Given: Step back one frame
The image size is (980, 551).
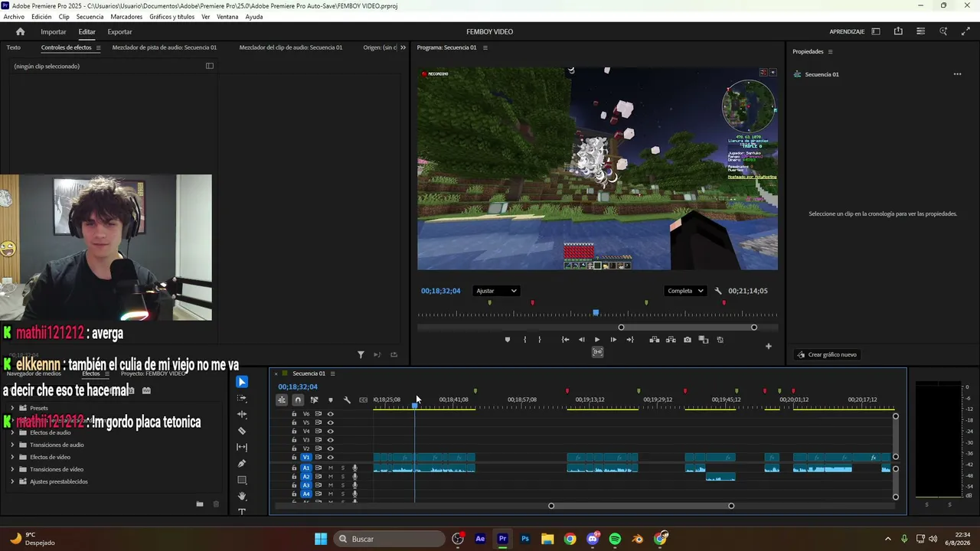Looking at the screenshot, I should [x=581, y=340].
